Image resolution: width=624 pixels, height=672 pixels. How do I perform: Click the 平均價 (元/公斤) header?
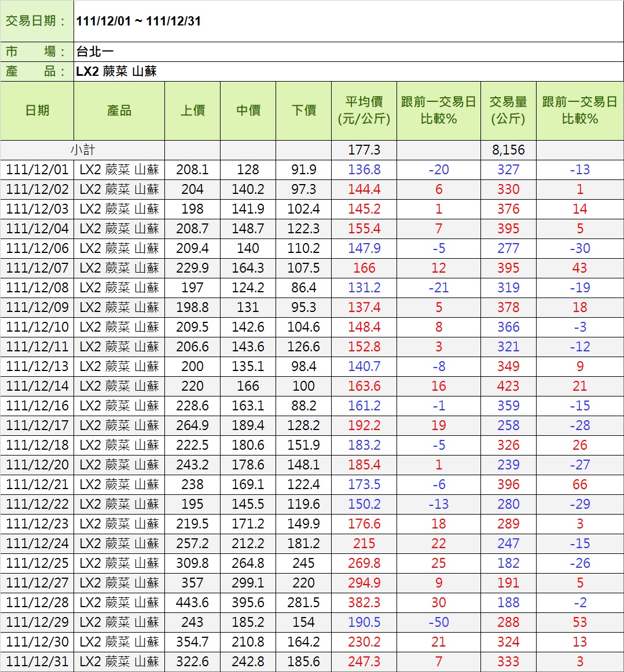coord(364,111)
